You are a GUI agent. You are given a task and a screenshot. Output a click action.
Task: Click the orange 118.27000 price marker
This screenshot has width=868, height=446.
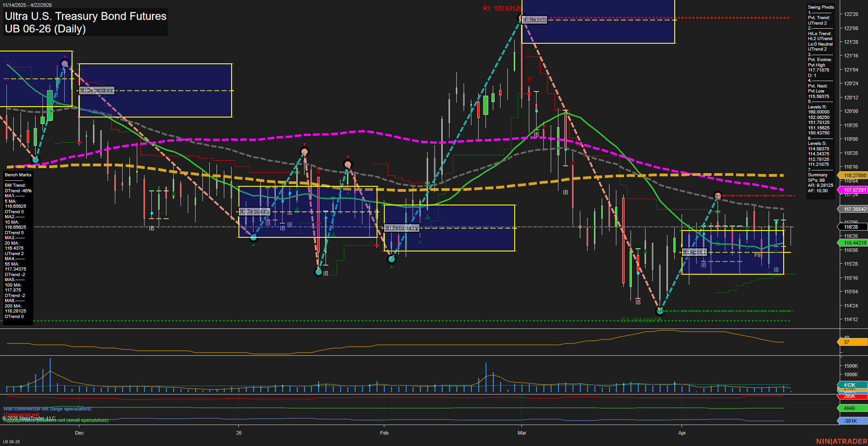[x=852, y=175]
